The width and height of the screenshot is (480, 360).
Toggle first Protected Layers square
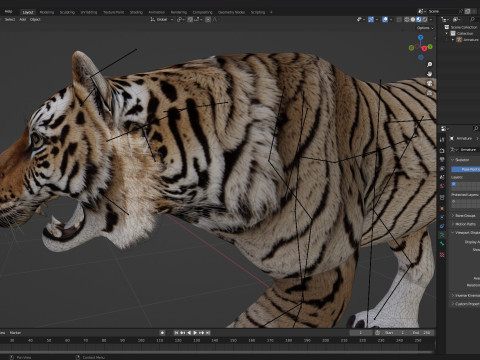click(453, 201)
